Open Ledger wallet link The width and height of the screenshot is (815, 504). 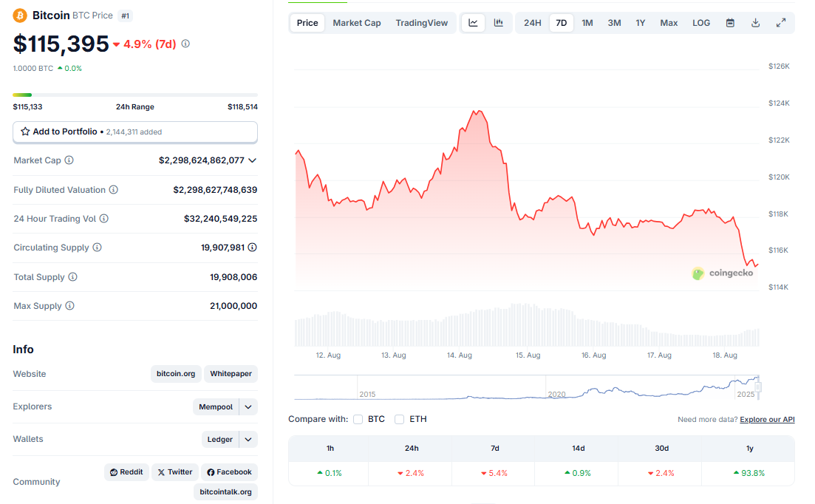(220, 440)
